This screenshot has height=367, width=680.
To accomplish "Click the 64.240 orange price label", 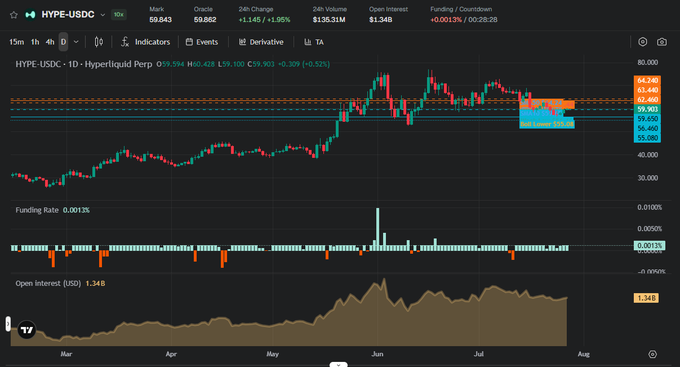I will [x=647, y=81].
